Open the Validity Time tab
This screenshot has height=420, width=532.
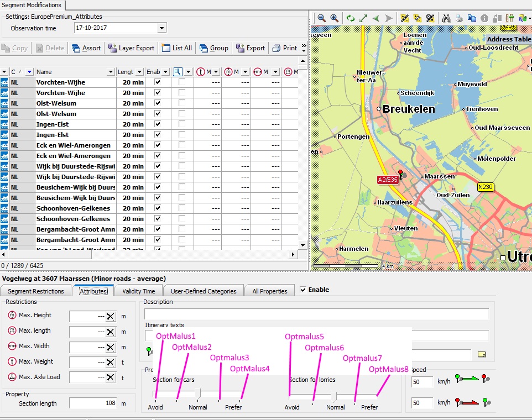pos(139,291)
